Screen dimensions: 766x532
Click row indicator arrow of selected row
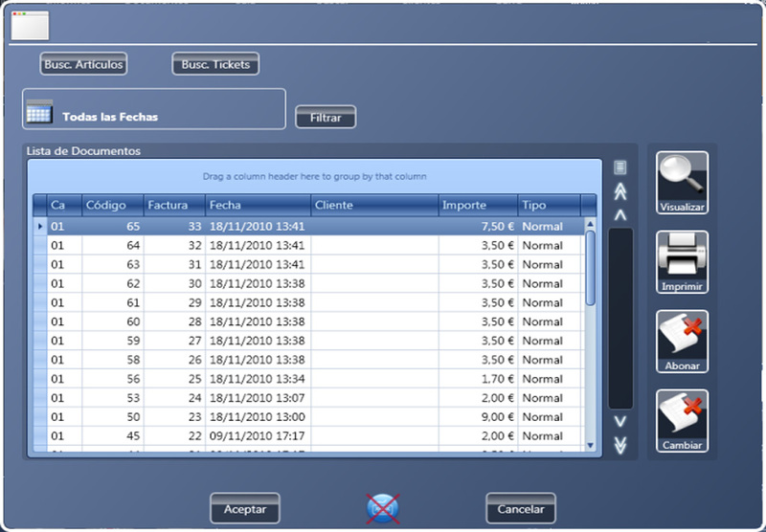coord(40,227)
